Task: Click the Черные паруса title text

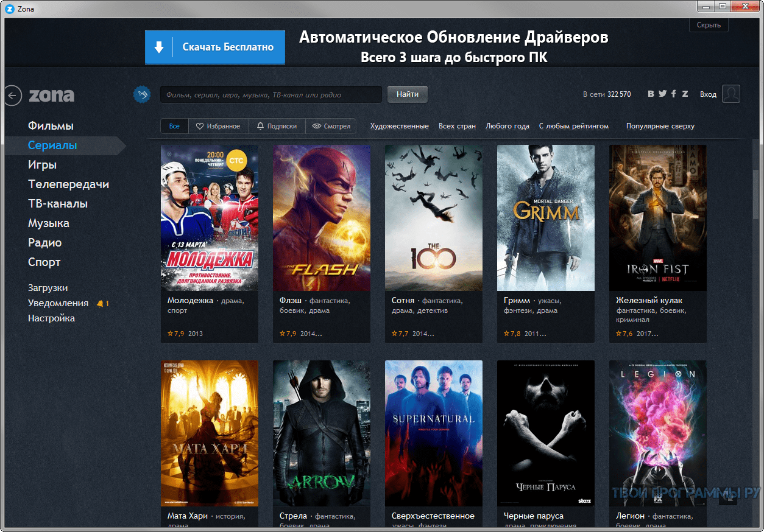Action: 534,516
